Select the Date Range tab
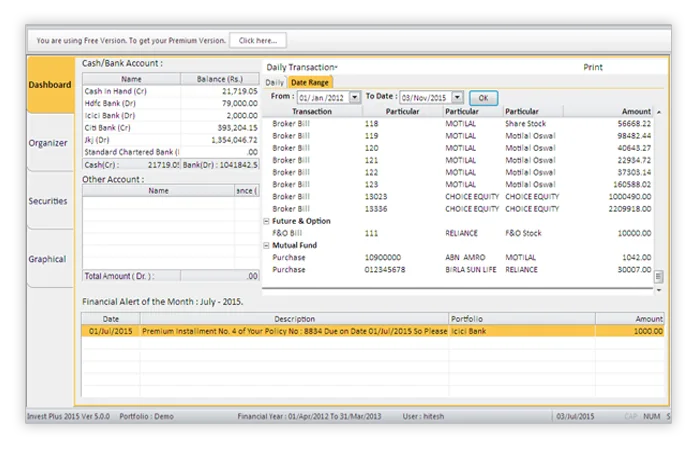The image size is (687, 453). point(310,82)
